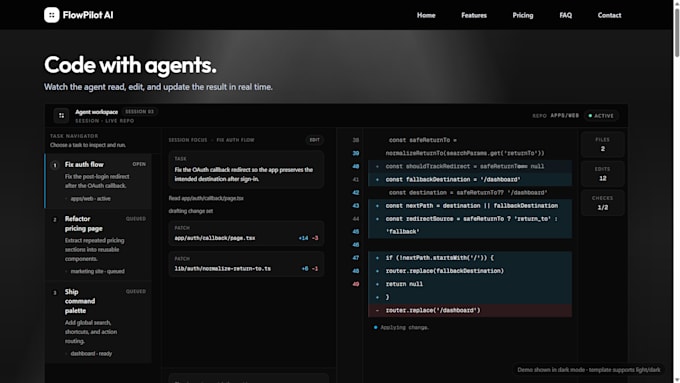Open the Contact nav link

[609, 15]
